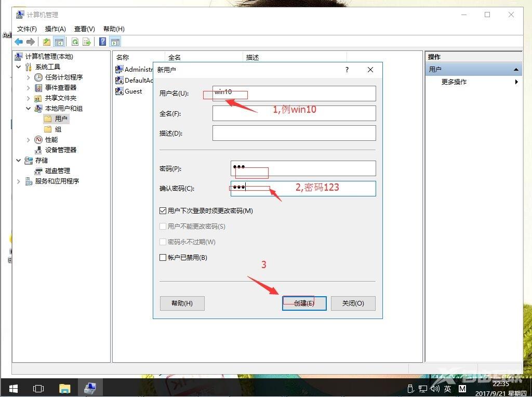Viewport: 532px width, 397px height.
Task: Click the 创建(E) button
Action: tap(304, 303)
